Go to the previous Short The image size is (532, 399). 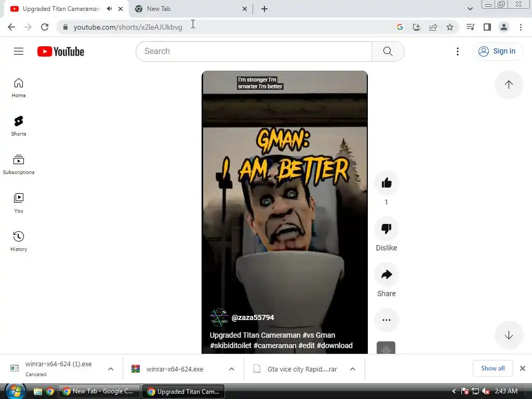(509, 85)
